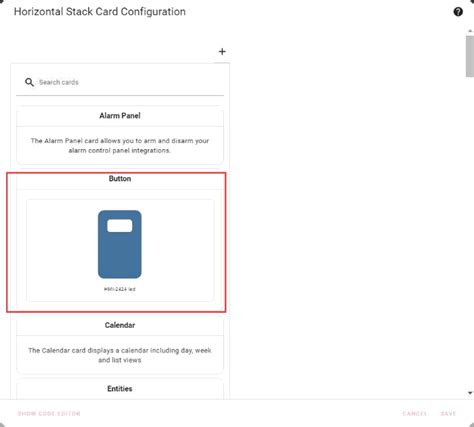
Task: Choose the Alarm Panel description text
Action: [120, 146]
